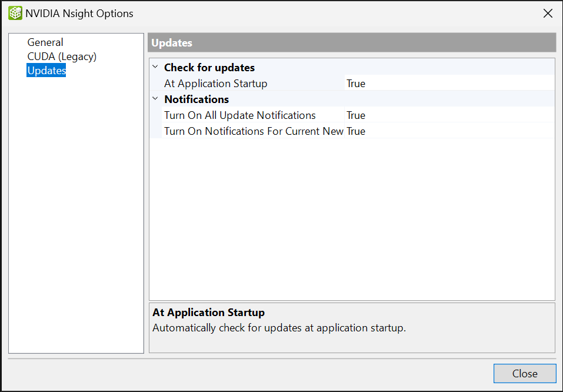Image resolution: width=563 pixels, height=392 pixels.
Task: Open the CUDA (Legacy) options page
Action: [62, 57]
